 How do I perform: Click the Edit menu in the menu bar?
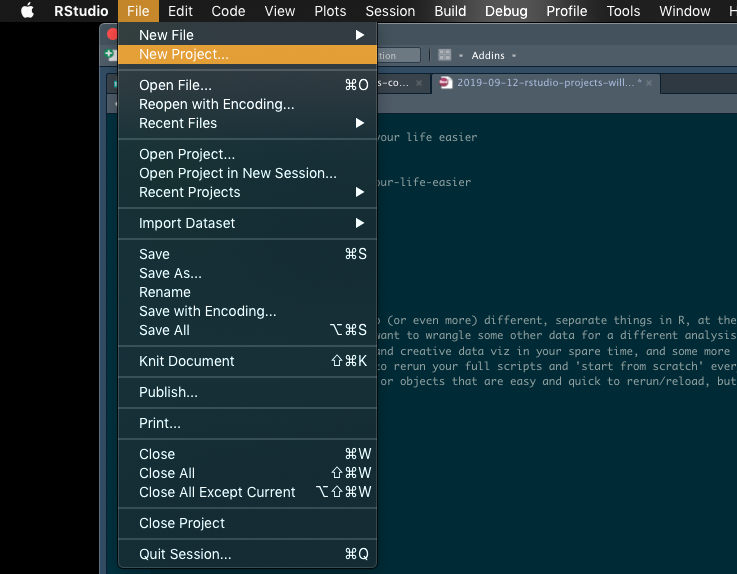[180, 11]
